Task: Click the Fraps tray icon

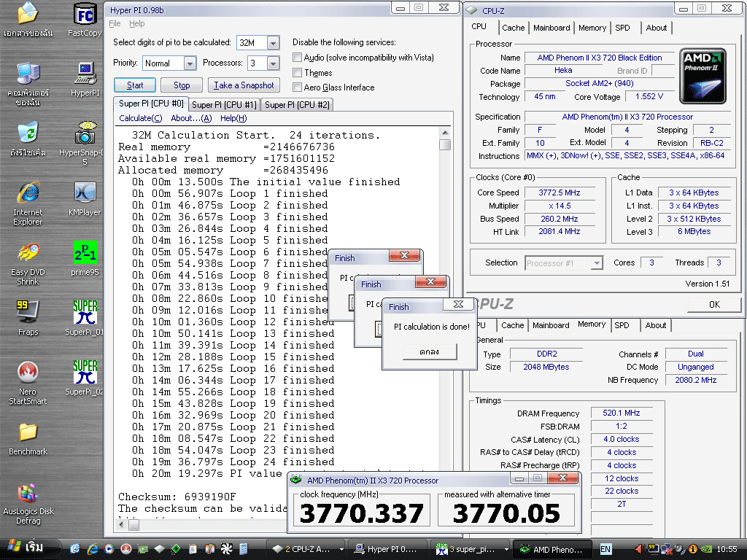Action: tap(652, 549)
